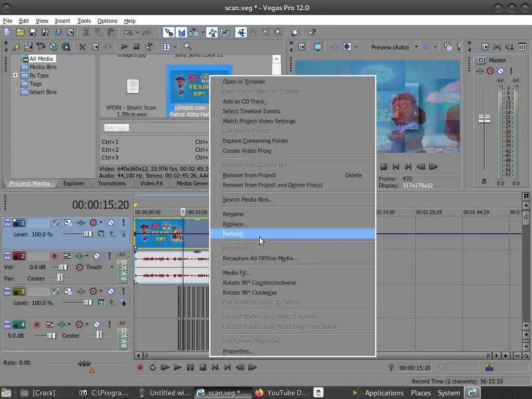Select the All Media tree item
Screen dimensions: 532x399
coord(41,59)
